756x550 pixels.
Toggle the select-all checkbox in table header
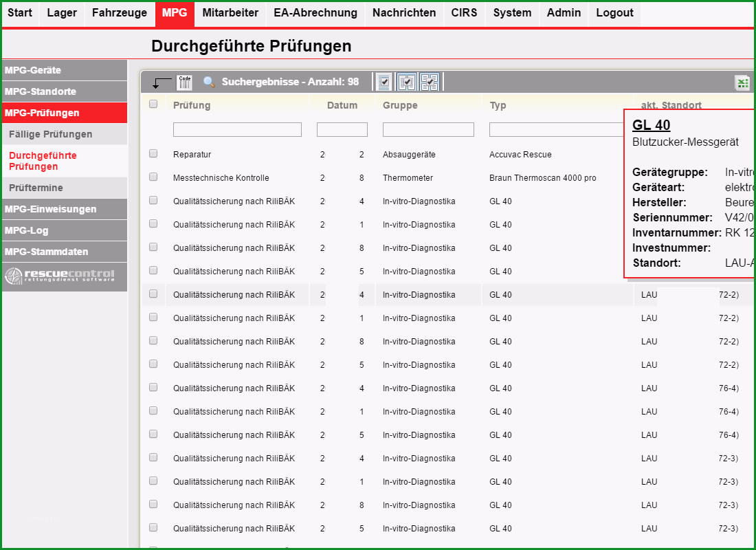153,104
